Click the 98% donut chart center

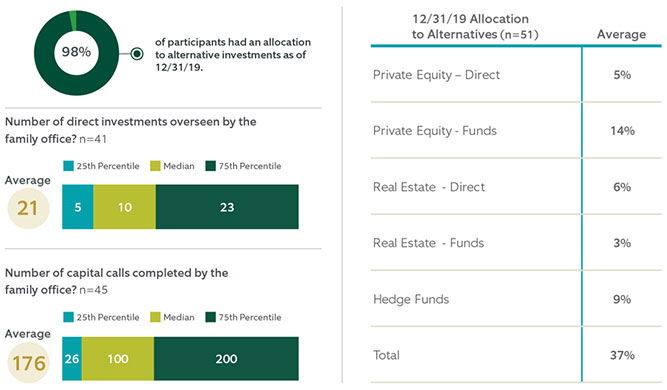click(76, 52)
